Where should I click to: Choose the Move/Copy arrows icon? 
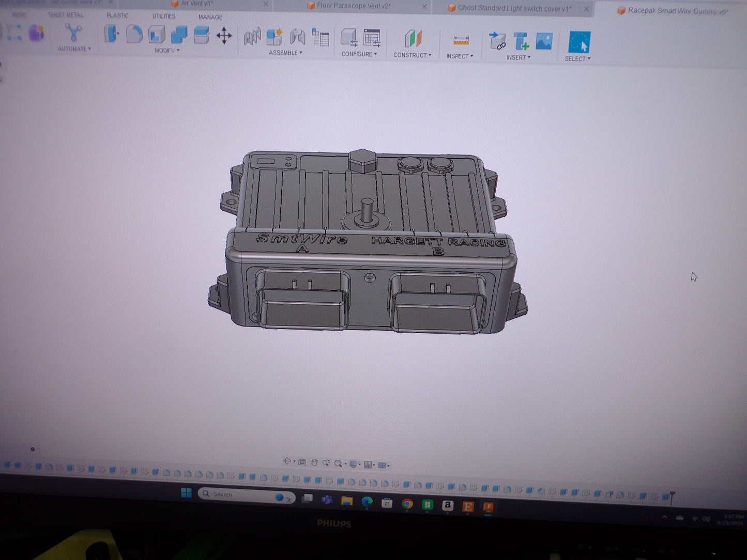[224, 36]
